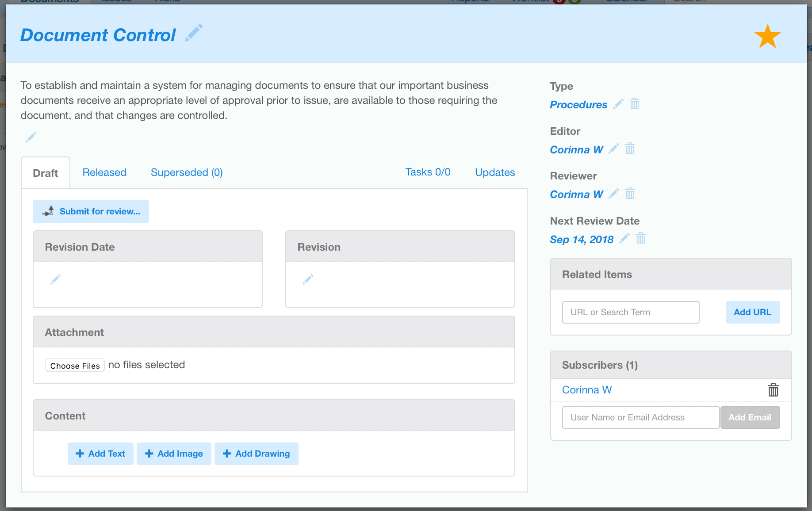The width and height of the screenshot is (812, 511).
Task: Open the Updates tab
Action: coord(495,172)
